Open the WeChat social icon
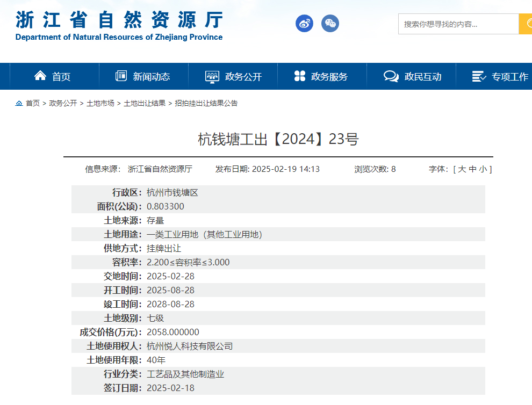 click(x=330, y=24)
